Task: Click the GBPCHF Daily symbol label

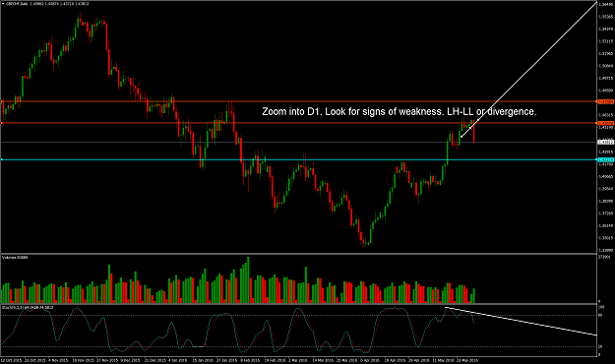Action: pyautogui.click(x=17, y=4)
